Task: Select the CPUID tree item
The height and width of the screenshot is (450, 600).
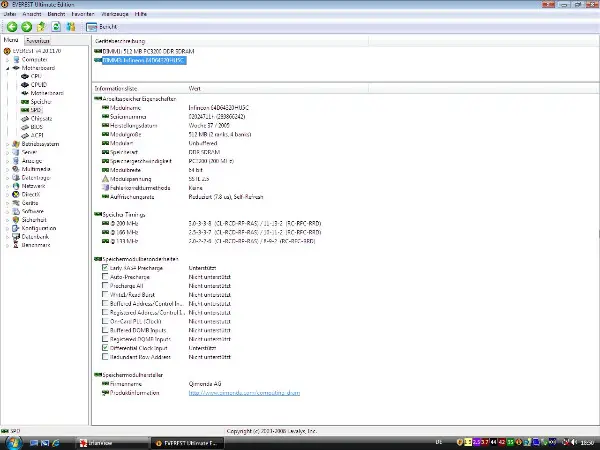Action: (38, 85)
